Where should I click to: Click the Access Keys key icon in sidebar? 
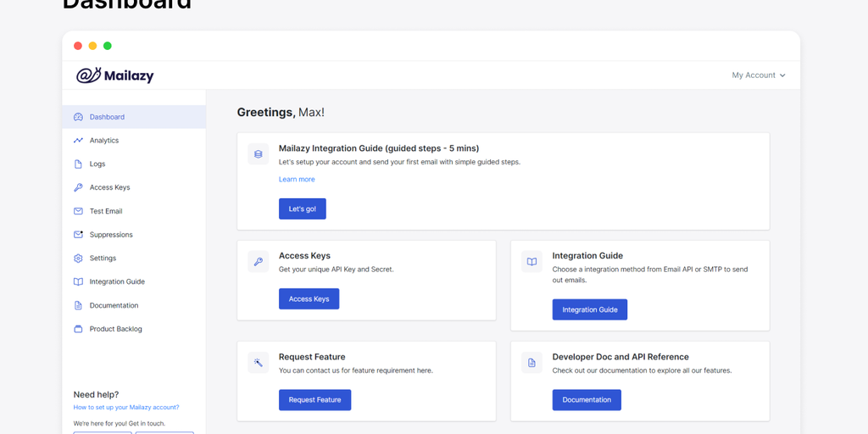coord(78,187)
